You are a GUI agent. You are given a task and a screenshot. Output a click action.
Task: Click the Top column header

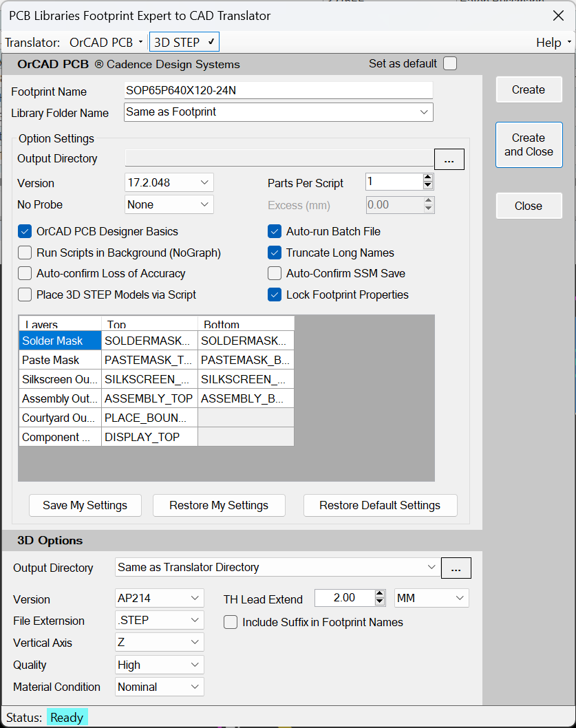149,323
